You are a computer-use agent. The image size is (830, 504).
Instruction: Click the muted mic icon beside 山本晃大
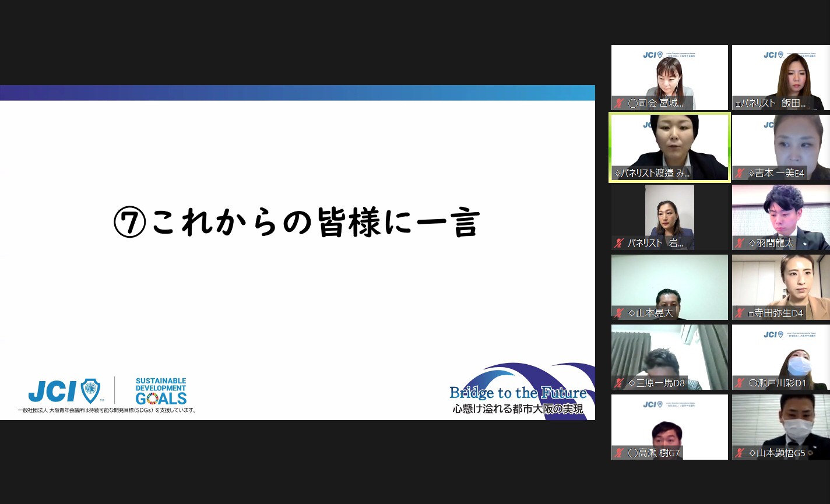(619, 313)
